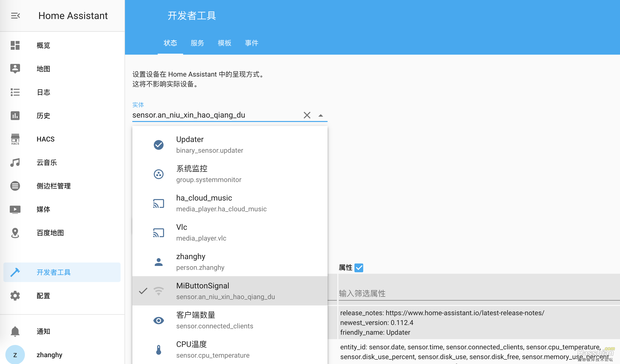The width and height of the screenshot is (620, 364).
Task: Select HACS in the sidebar
Action: click(62, 139)
